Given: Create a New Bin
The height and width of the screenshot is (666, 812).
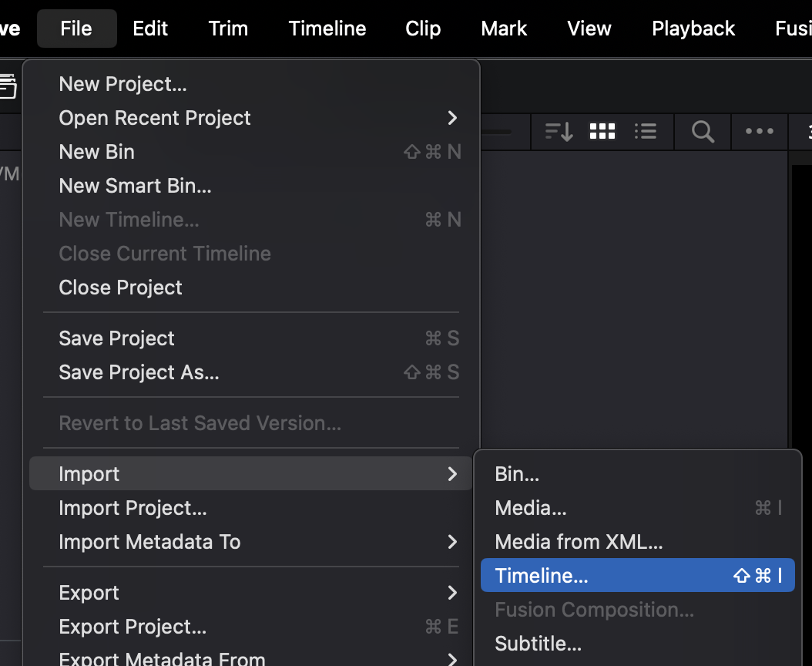Looking at the screenshot, I should pyautogui.click(x=97, y=152).
